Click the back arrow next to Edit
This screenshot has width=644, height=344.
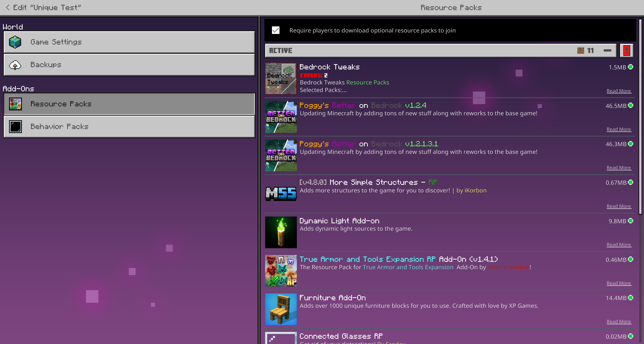point(8,8)
